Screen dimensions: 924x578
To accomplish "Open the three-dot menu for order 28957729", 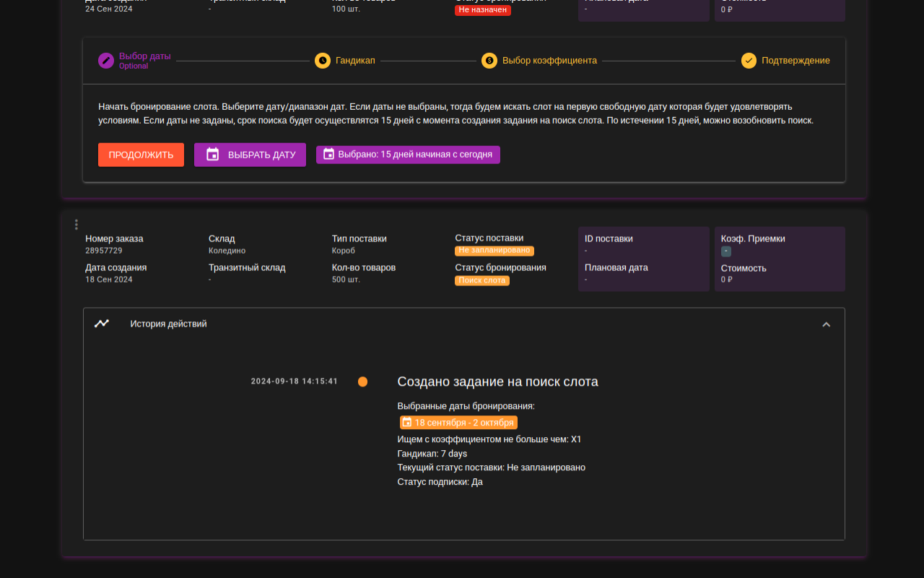I will click(x=77, y=225).
